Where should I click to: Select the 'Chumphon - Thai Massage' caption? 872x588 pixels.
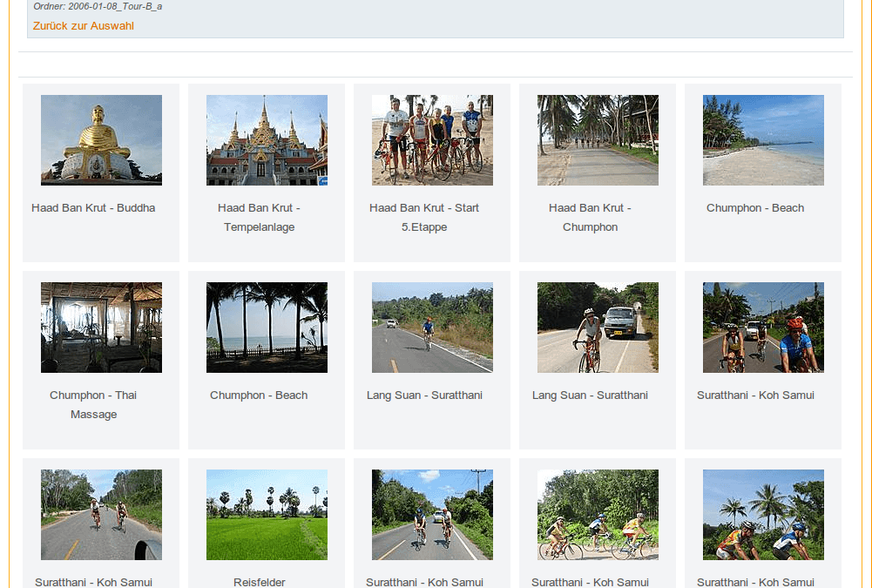pyautogui.click(x=93, y=405)
